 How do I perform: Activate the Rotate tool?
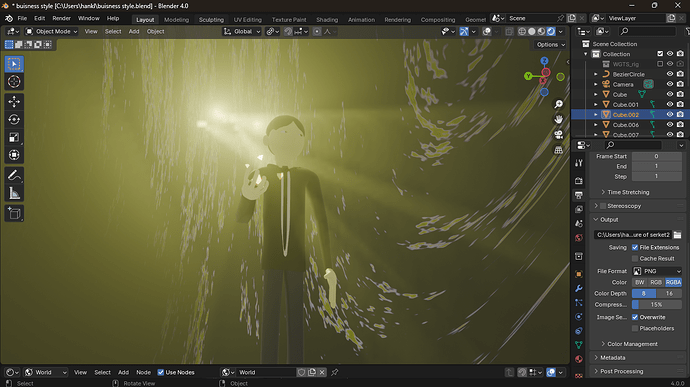click(14, 119)
